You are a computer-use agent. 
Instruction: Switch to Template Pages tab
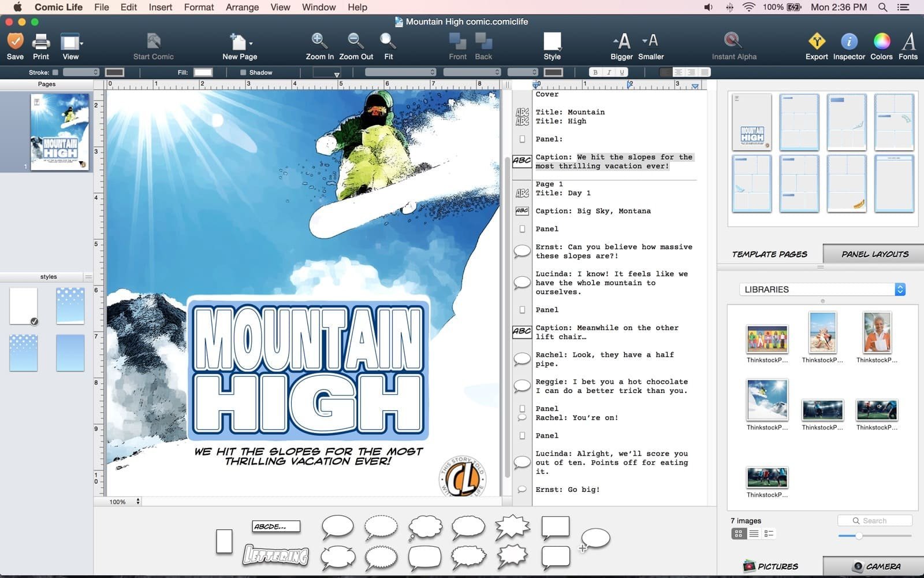tap(769, 254)
